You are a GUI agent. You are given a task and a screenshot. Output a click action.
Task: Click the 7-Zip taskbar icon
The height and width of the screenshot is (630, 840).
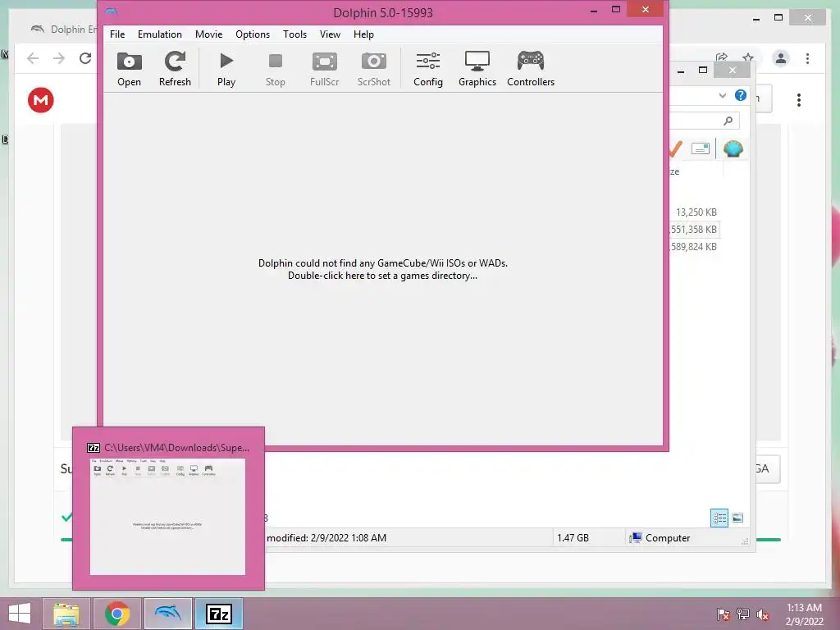pyautogui.click(x=218, y=614)
